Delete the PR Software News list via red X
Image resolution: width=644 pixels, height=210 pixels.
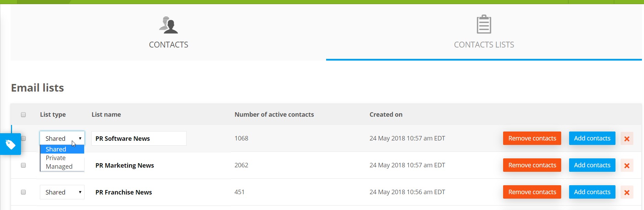point(627,138)
